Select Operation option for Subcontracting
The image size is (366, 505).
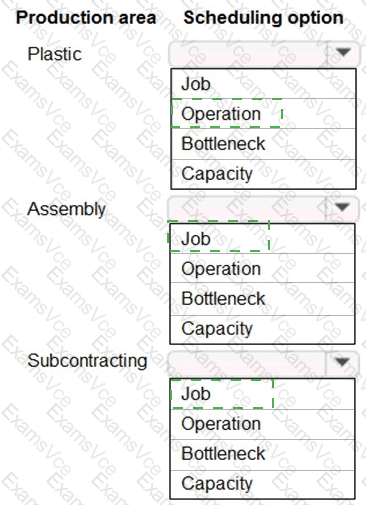(262, 424)
